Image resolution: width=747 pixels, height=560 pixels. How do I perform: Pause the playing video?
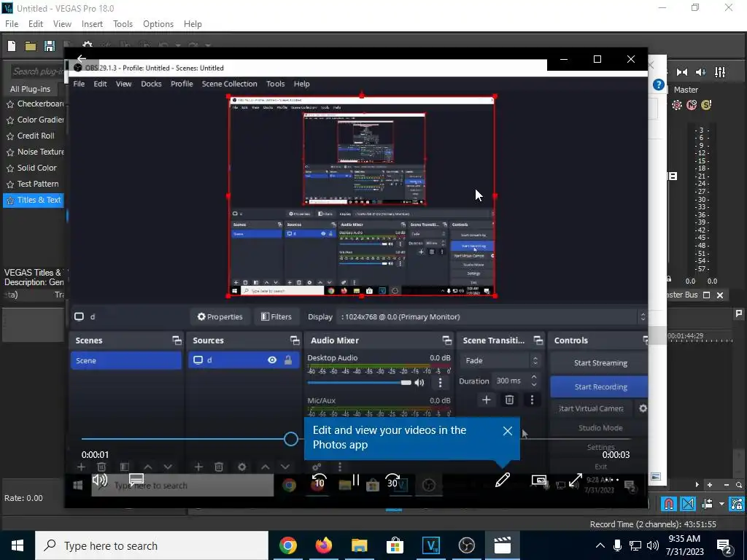pyautogui.click(x=356, y=480)
